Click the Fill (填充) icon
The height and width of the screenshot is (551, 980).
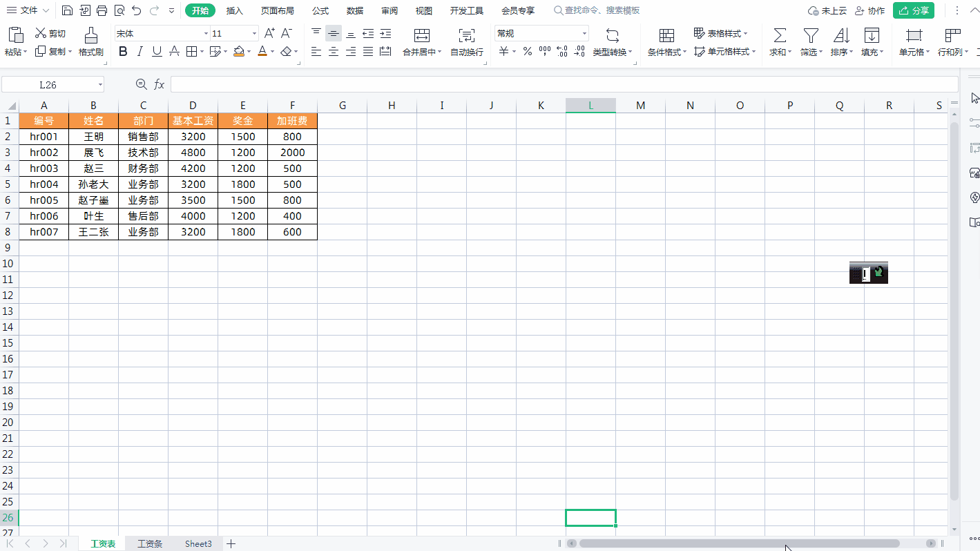tap(872, 35)
